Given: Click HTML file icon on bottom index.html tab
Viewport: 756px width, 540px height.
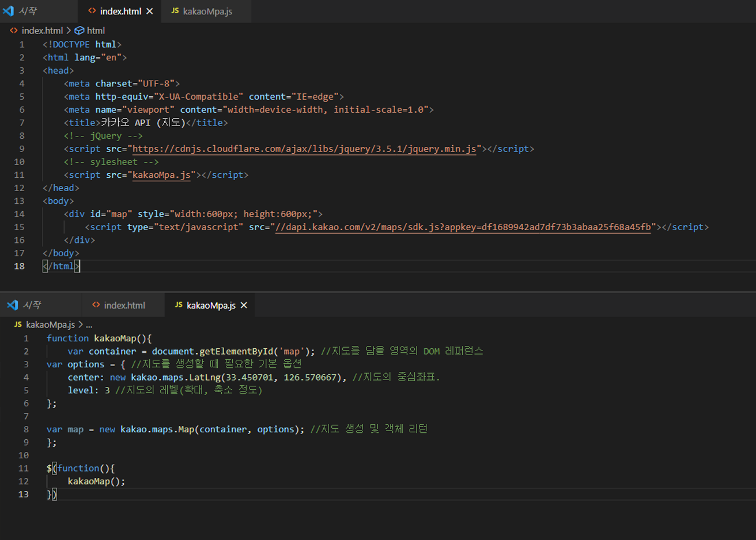Looking at the screenshot, I should (x=96, y=305).
